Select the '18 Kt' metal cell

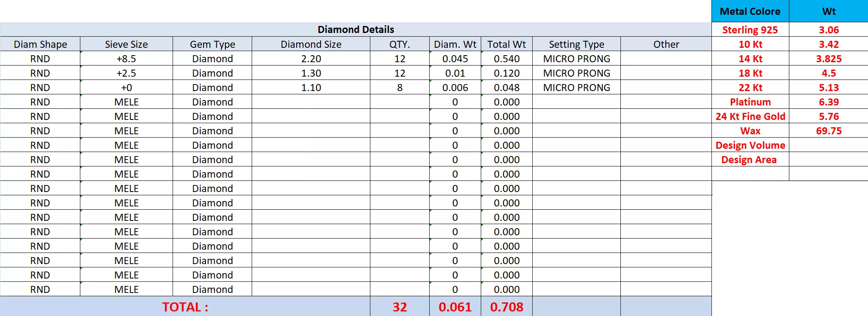pos(750,73)
